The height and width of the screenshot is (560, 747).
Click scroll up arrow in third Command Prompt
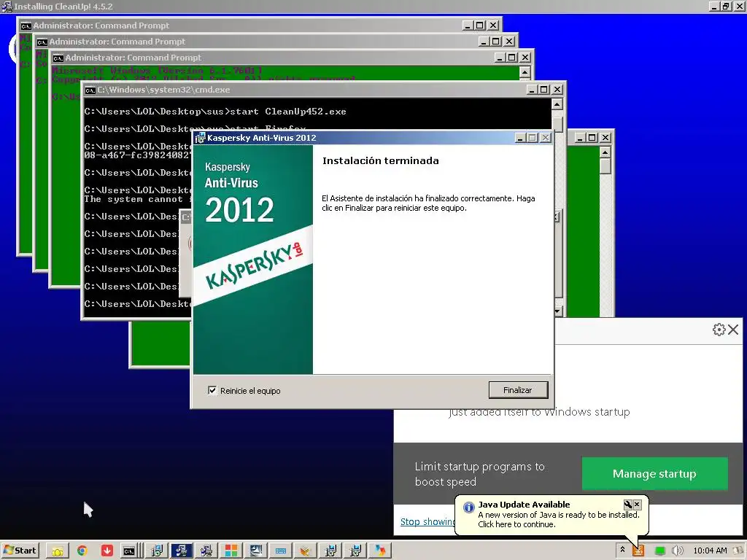(x=525, y=72)
